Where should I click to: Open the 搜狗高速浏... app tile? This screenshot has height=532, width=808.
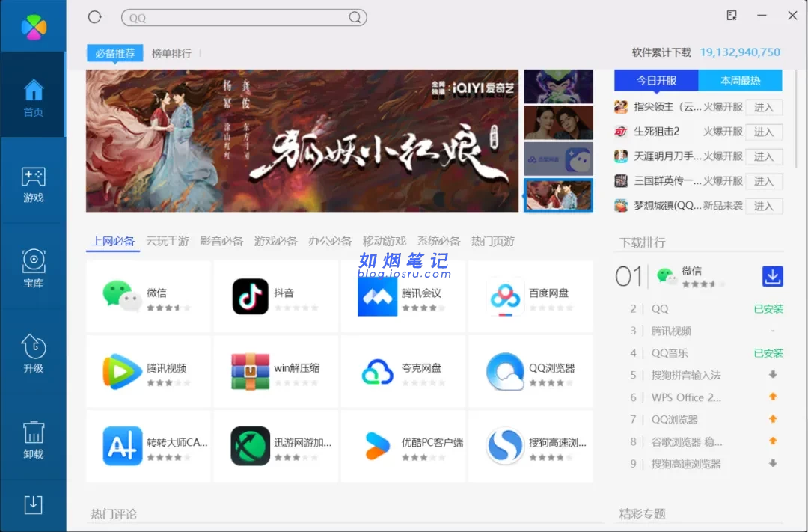530,447
